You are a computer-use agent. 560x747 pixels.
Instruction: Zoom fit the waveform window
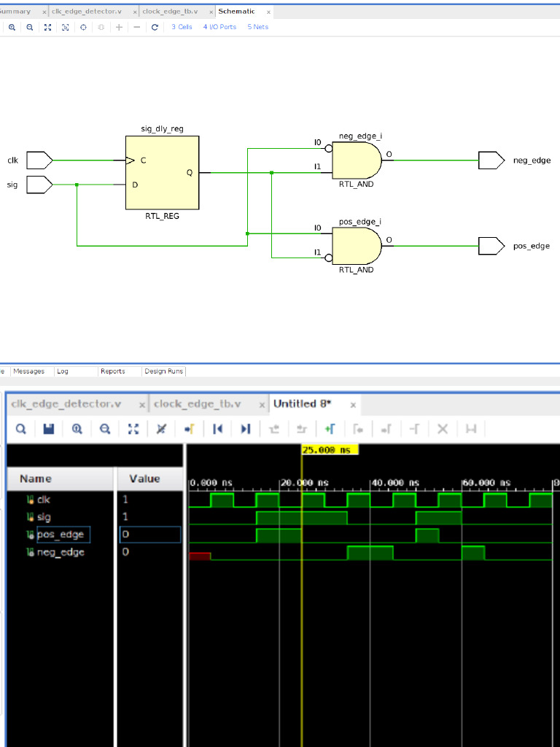[x=133, y=429]
